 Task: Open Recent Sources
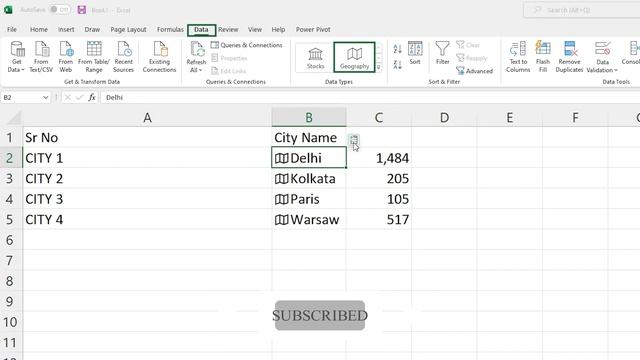point(123,57)
